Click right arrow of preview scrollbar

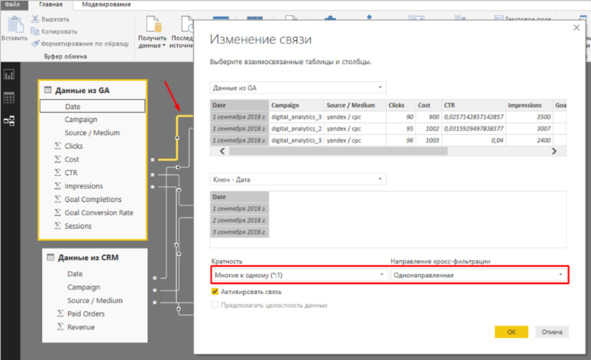pos(554,151)
